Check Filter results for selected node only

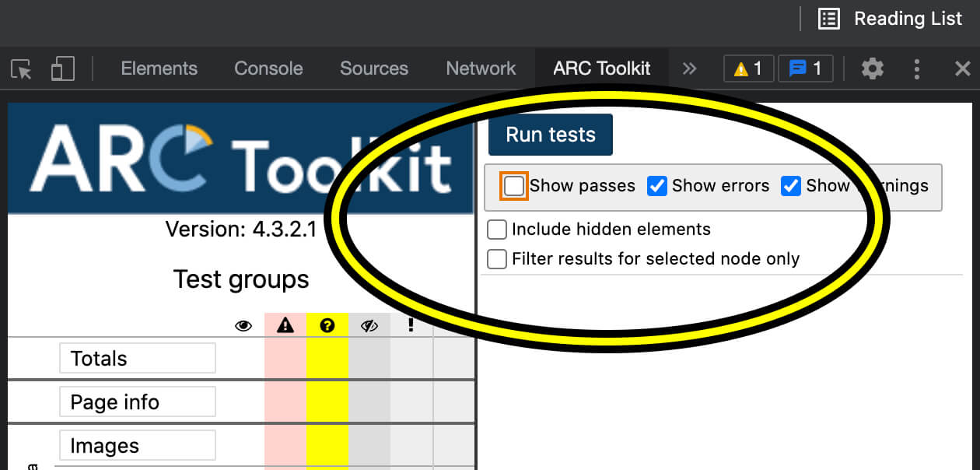pyautogui.click(x=496, y=258)
